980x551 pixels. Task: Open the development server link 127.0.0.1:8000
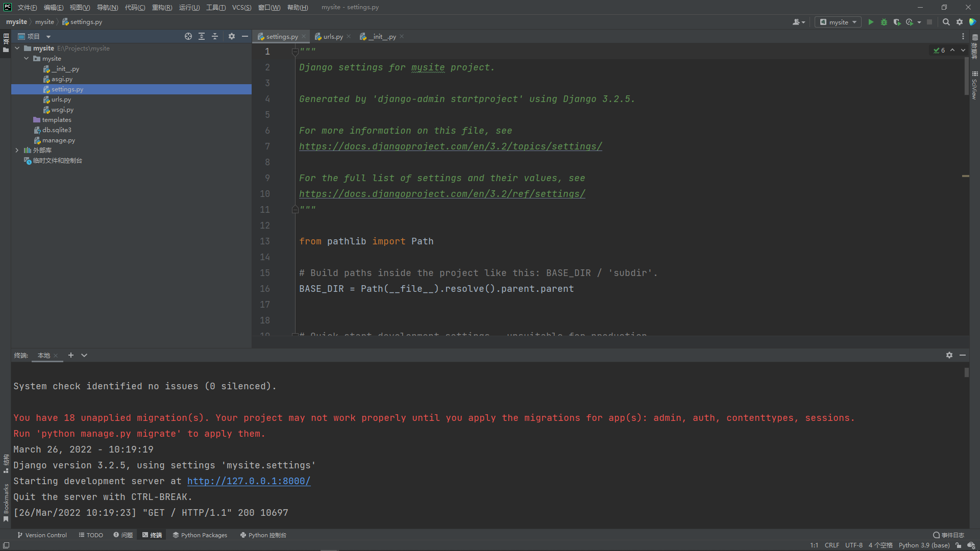[249, 481]
